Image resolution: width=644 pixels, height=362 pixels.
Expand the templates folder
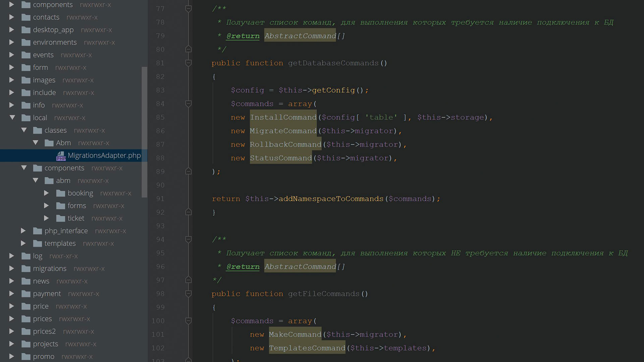[23, 243]
